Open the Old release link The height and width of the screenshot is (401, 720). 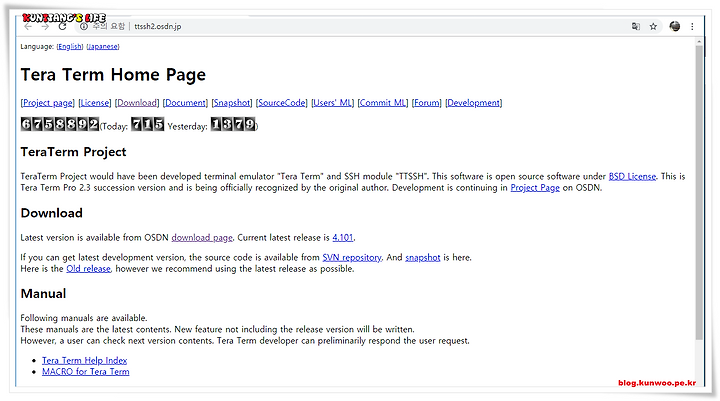88,269
